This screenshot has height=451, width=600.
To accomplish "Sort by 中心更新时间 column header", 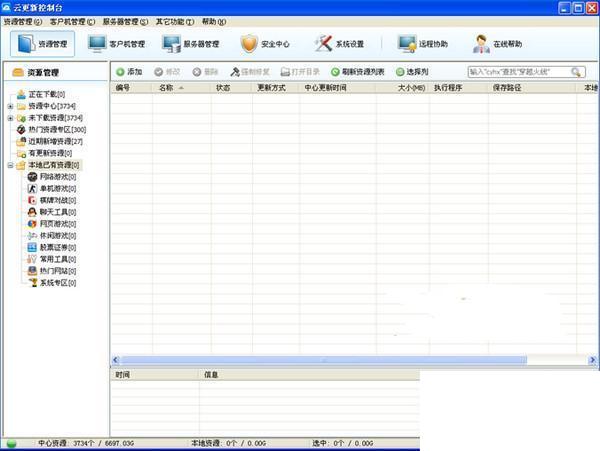I will (x=338, y=88).
